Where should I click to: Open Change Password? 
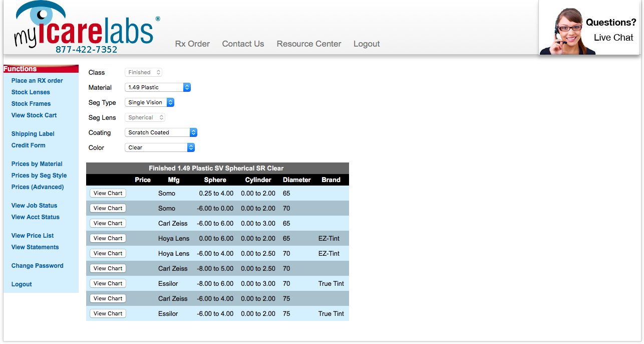[37, 265]
